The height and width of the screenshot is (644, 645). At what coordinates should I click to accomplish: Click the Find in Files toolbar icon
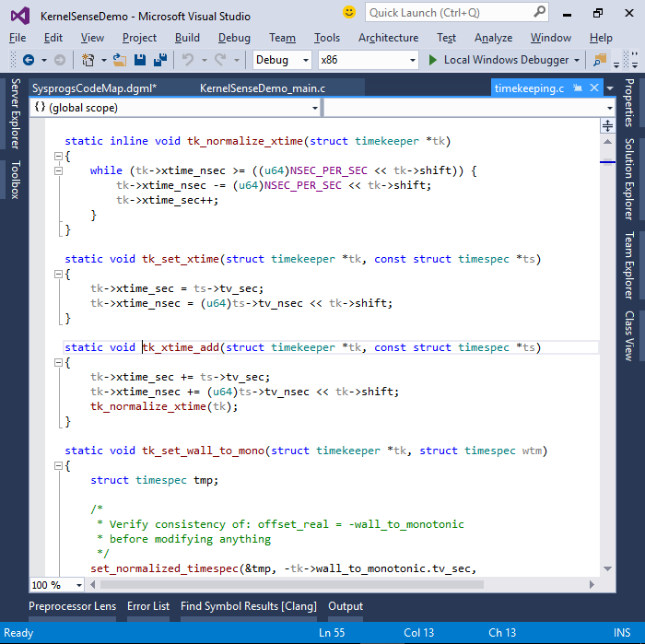tap(600, 60)
